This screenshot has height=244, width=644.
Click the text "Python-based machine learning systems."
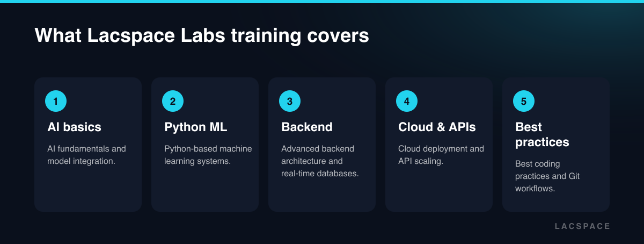point(208,155)
